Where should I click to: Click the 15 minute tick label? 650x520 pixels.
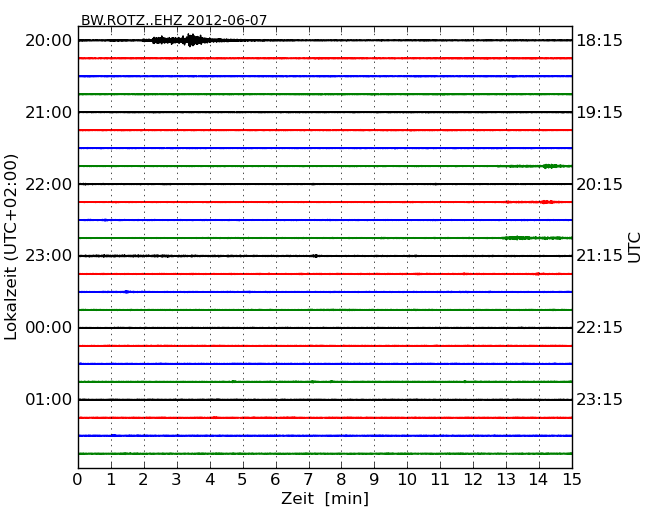point(572,480)
